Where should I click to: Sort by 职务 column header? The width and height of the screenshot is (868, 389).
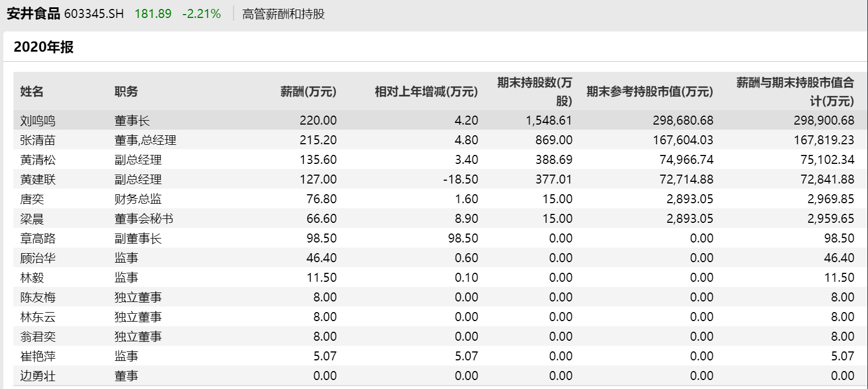pyautogui.click(x=126, y=91)
